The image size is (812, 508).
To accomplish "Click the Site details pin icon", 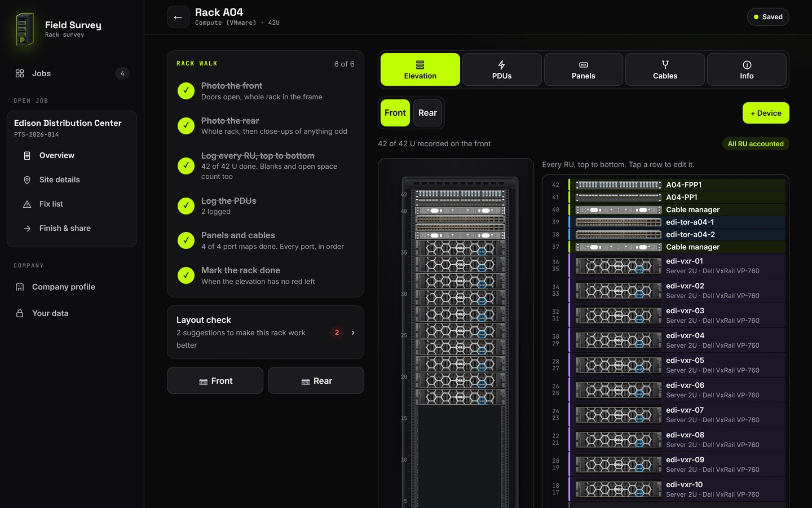I will point(27,180).
